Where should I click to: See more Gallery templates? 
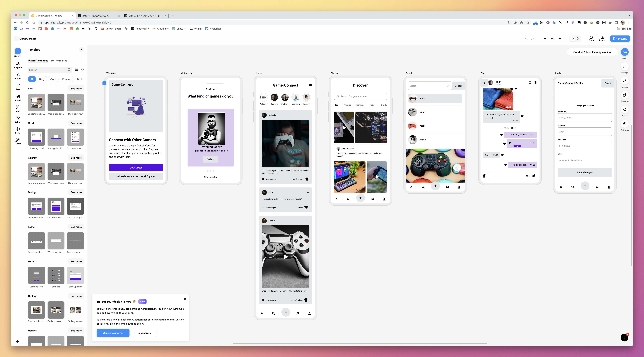point(76,296)
